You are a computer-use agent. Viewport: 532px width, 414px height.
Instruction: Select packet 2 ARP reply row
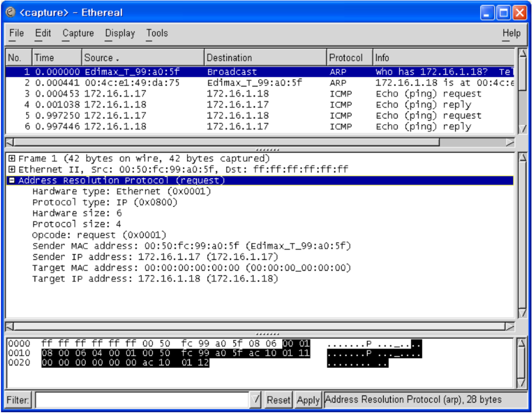pyautogui.click(x=260, y=83)
